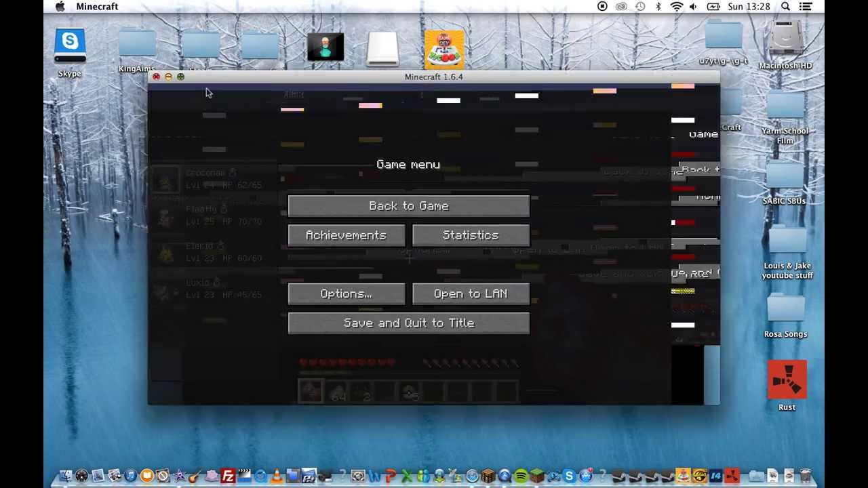The image size is (868, 488).
Task: Select the Game Dev Tycoon desktop icon
Action: (x=444, y=49)
